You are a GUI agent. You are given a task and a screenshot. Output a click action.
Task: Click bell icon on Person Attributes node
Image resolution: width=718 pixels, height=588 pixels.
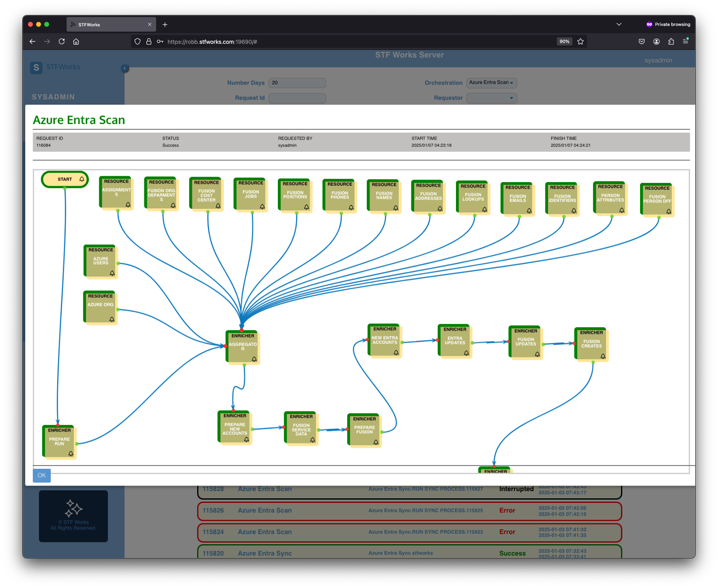pos(622,210)
